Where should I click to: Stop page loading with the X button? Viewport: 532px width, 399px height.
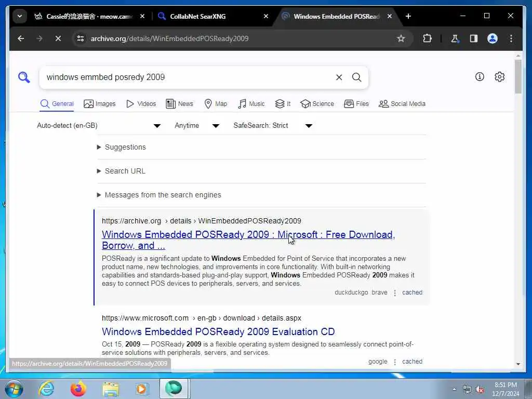(x=58, y=38)
